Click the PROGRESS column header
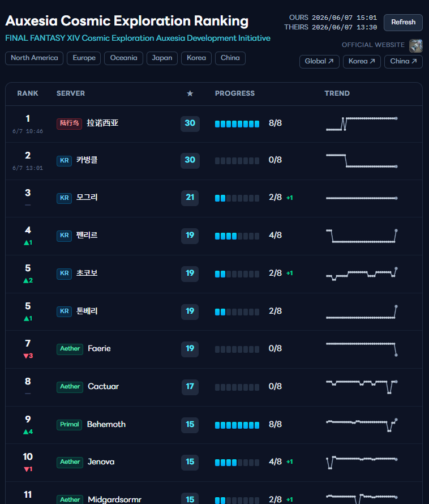 pyautogui.click(x=235, y=93)
